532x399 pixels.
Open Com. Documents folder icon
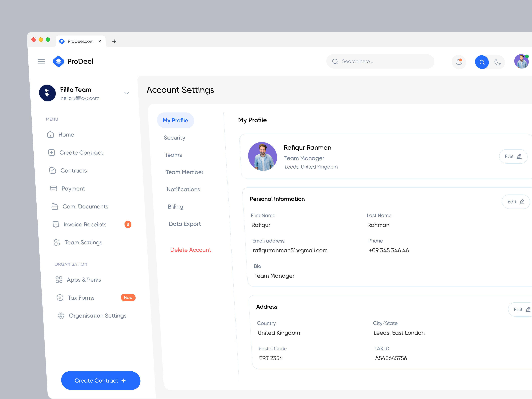click(x=55, y=206)
